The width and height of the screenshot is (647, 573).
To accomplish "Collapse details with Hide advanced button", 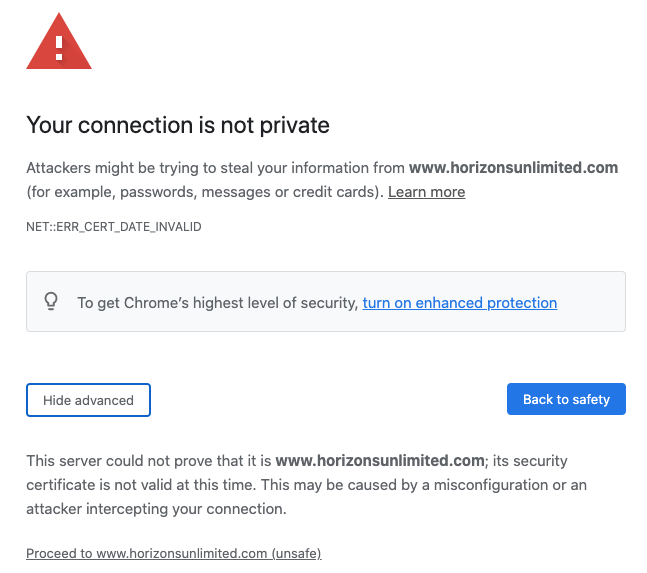I will [x=88, y=400].
